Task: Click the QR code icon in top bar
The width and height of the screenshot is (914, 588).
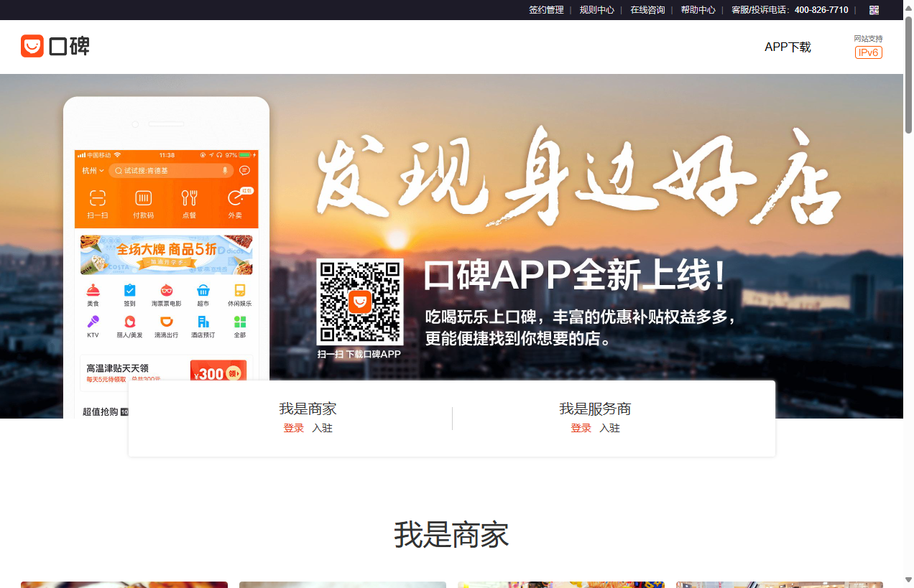Action: [874, 10]
